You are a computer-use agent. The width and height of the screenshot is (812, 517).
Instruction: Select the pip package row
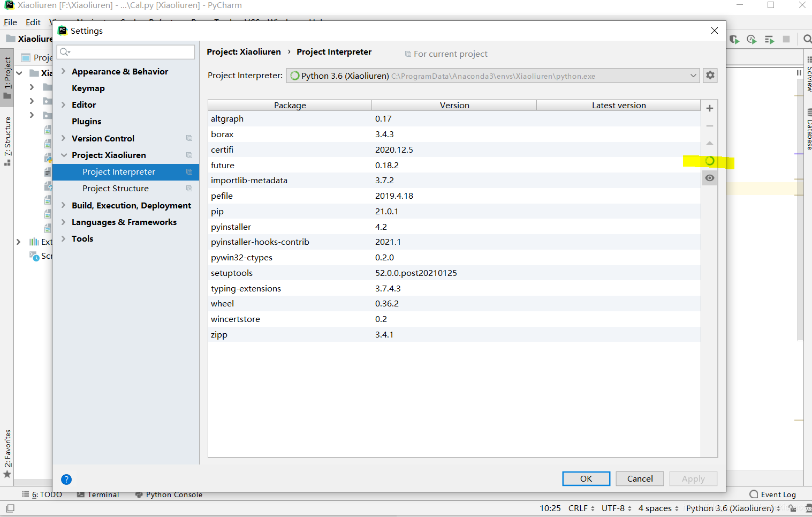point(454,212)
